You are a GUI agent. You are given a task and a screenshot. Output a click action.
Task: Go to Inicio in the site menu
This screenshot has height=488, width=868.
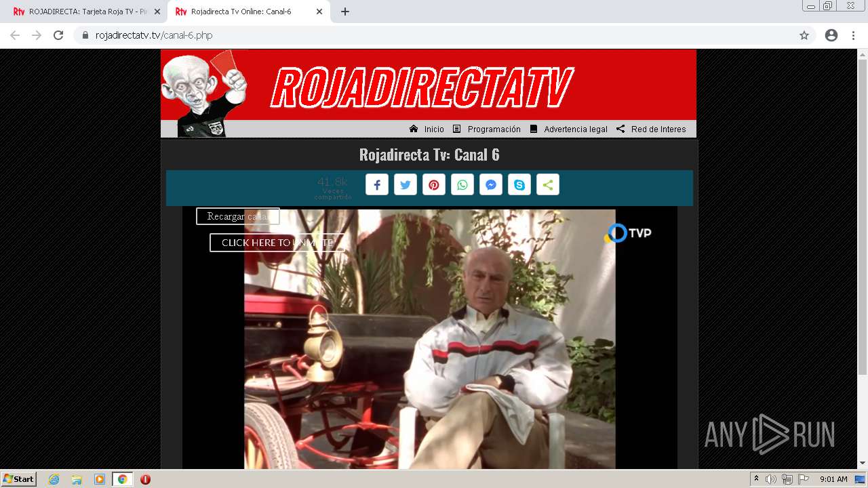[x=427, y=129]
